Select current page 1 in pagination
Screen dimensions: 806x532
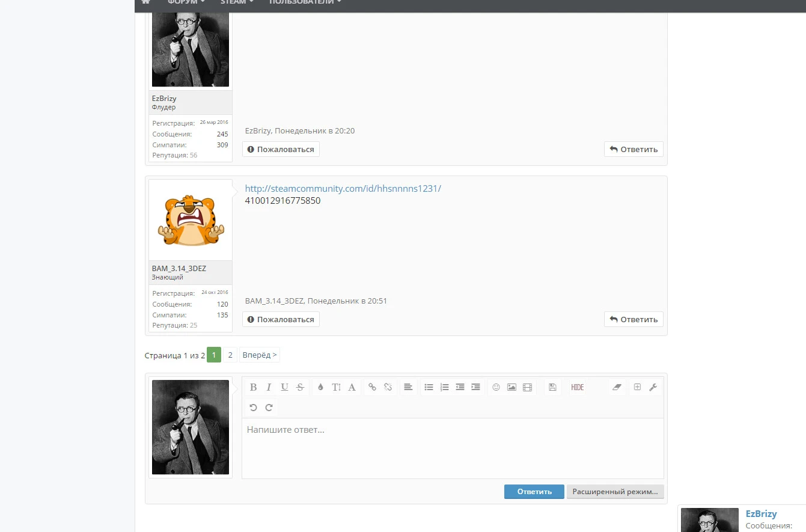click(214, 355)
